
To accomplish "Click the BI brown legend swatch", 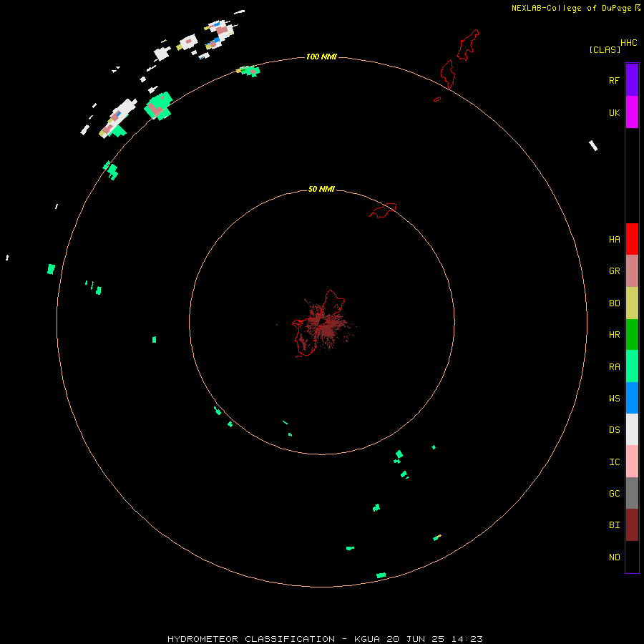I will point(632,525).
